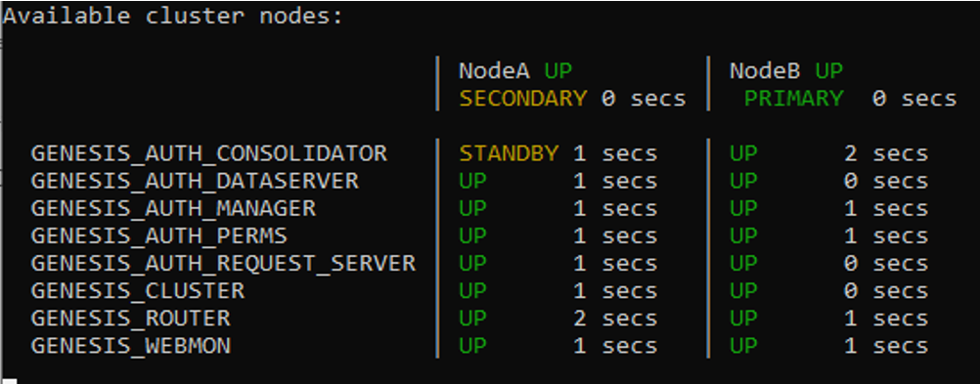Viewport: 980px width, 384px height.
Task: Click the terminal cursor block at bottom
Action: (x=10, y=381)
